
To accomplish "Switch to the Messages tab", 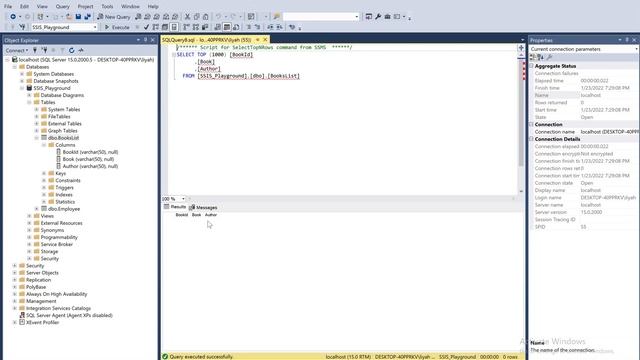I will pyautogui.click(x=203, y=207).
